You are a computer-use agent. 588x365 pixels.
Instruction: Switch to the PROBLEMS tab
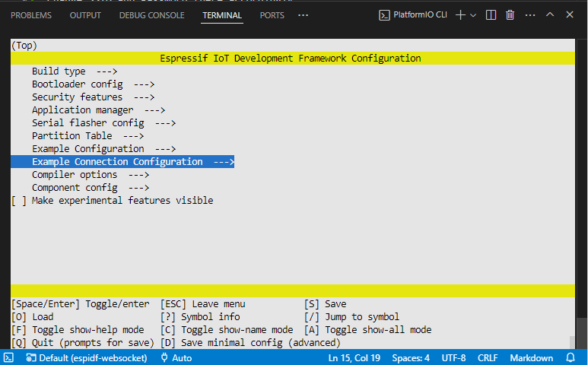tap(31, 15)
